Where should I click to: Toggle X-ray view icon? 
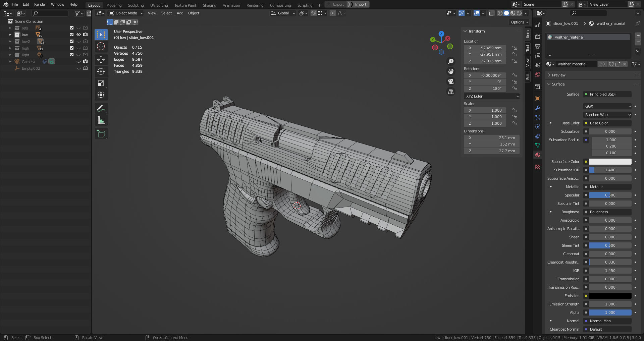pos(491,13)
